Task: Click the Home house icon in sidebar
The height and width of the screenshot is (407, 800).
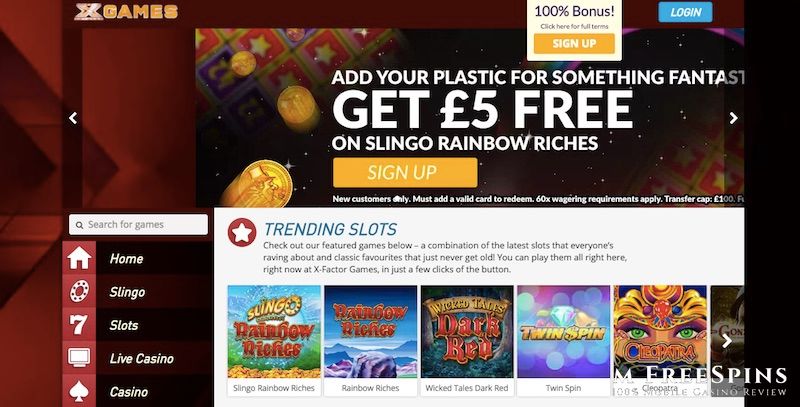Action: point(79,258)
